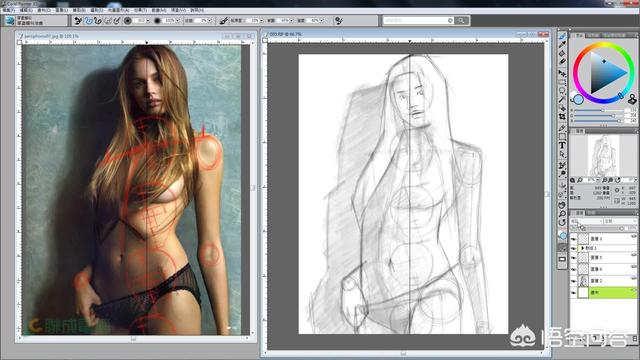Click the main color swatch below color wheel
This screenshot has height=360, width=640.
point(578,99)
